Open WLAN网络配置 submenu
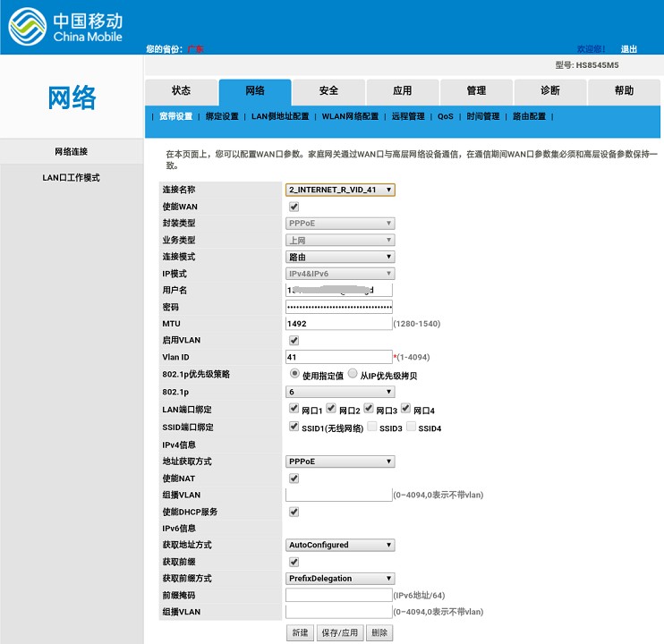Image resolution: width=664 pixels, height=644 pixels. (x=350, y=116)
